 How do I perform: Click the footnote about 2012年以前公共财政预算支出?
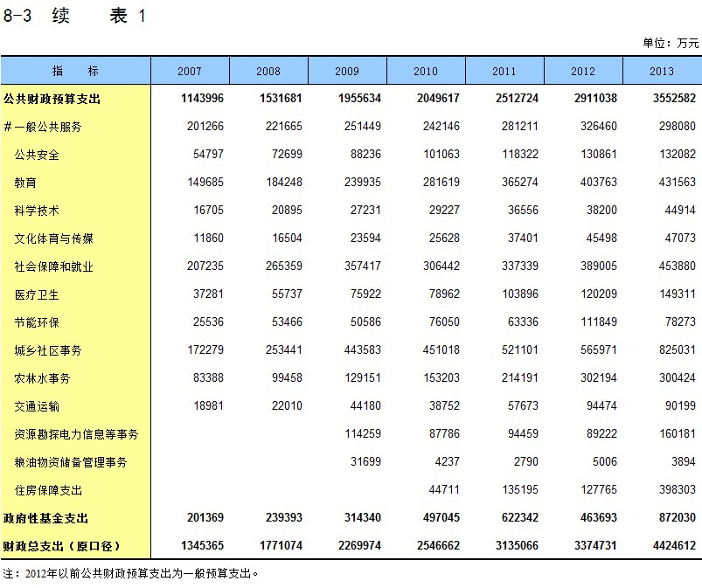[131, 574]
